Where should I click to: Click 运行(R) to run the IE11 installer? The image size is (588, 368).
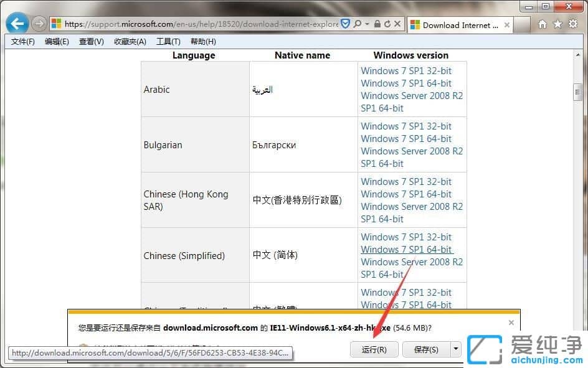click(374, 349)
